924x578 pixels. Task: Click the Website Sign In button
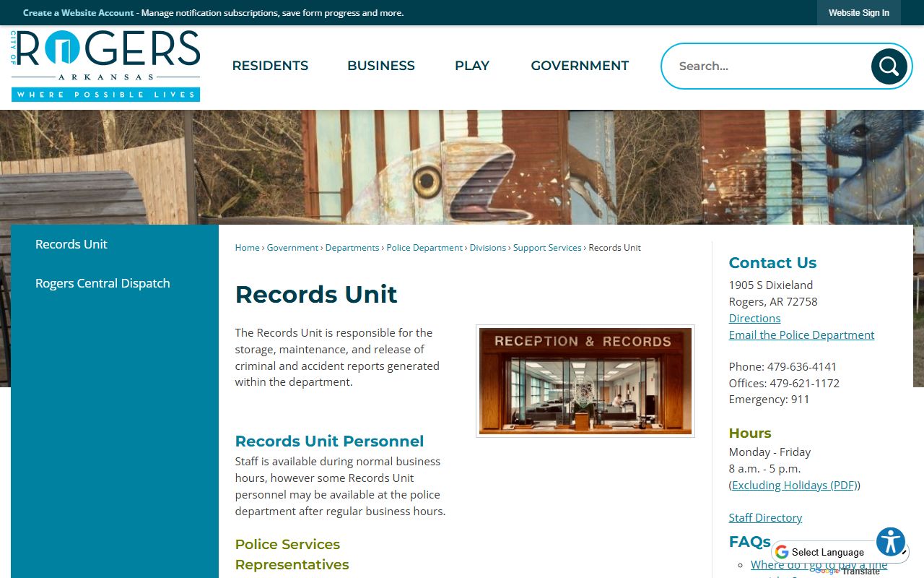coord(859,13)
